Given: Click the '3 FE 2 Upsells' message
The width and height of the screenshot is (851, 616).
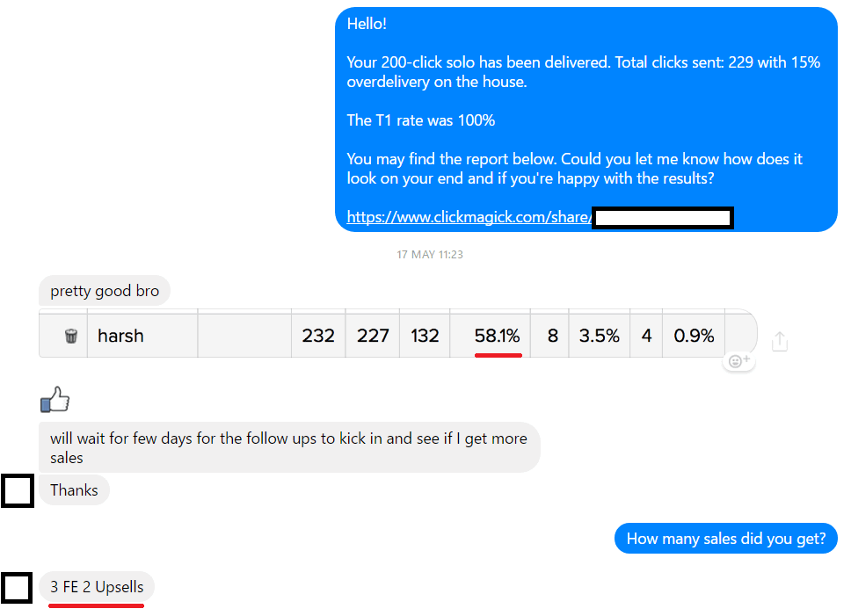Looking at the screenshot, I should tap(97, 587).
